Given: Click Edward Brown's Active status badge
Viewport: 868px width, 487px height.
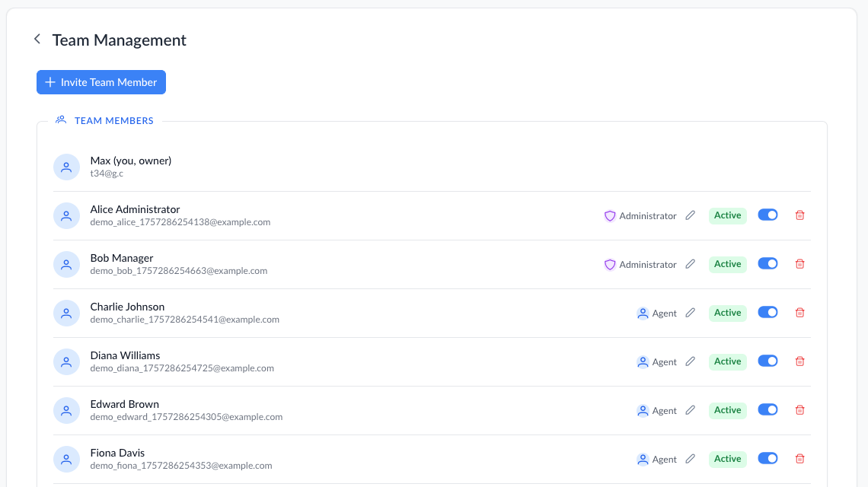Looking at the screenshot, I should point(727,410).
